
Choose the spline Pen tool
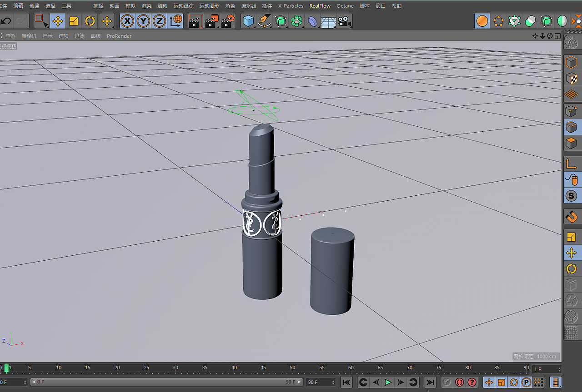[264, 21]
